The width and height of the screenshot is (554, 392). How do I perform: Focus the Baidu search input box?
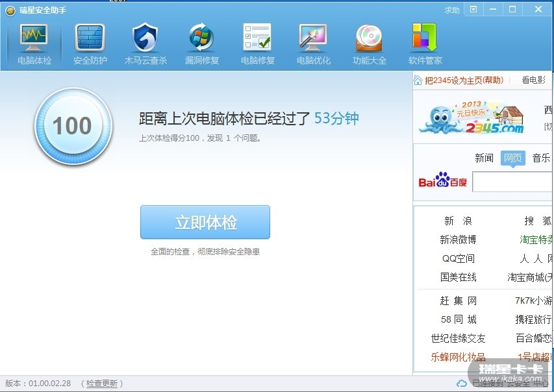[x=512, y=182]
